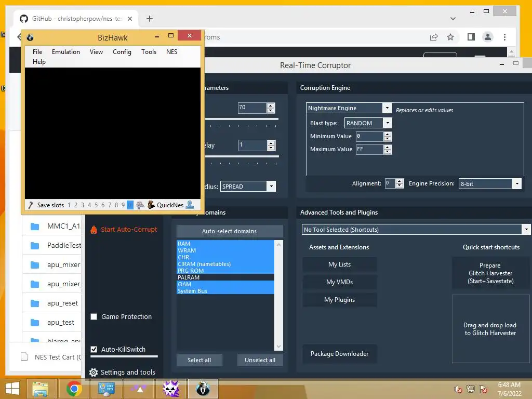This screenshot has height=399, width=532.
Task: Disable the Auto-KillSwitch checkbox
Action: click(x=94, y=349)
